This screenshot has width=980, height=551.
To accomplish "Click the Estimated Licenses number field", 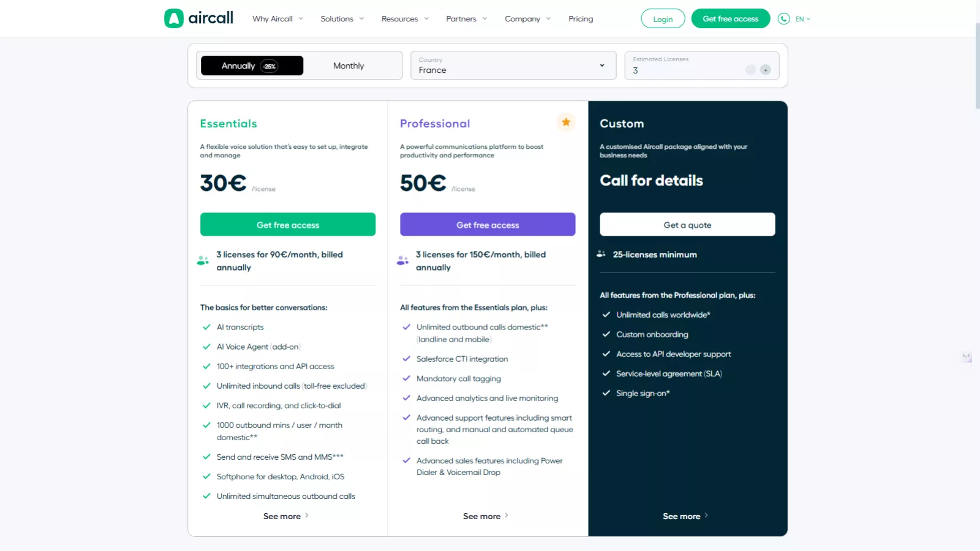I will (x=674, y=70).
